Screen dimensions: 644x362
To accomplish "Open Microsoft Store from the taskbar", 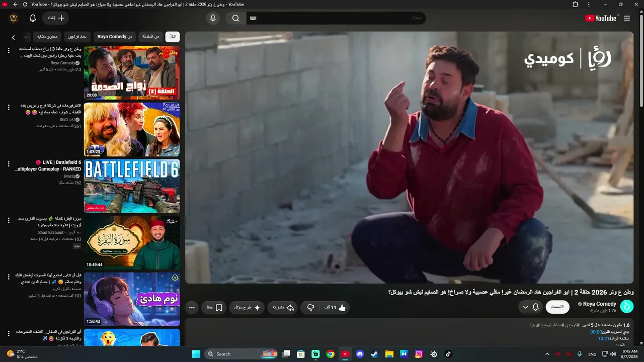I will point(301,354).
